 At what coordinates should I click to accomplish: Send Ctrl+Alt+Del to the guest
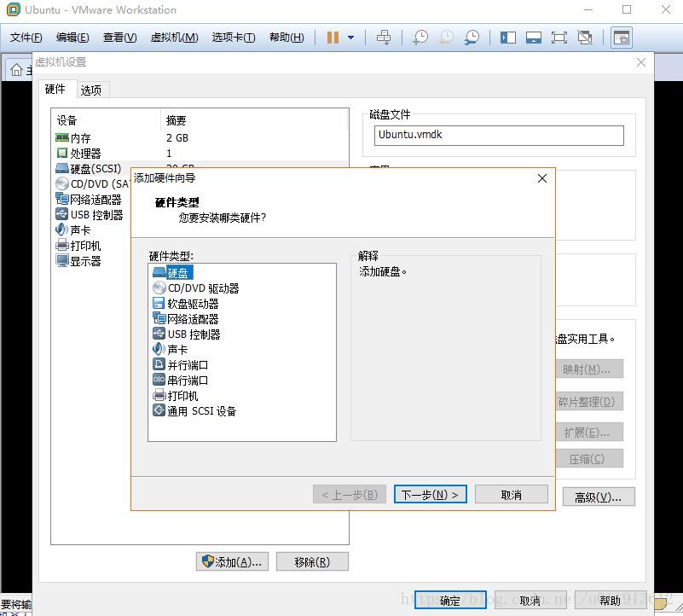[x=384, y=37]
